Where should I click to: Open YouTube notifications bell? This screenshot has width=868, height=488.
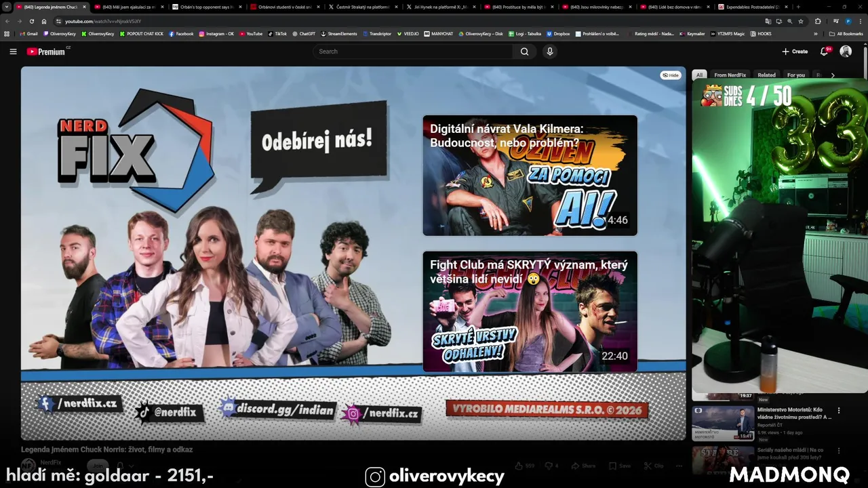[825, 52]
